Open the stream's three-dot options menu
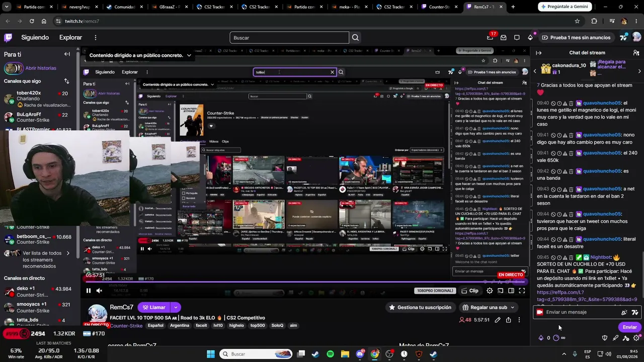The height and width of the screenshot is (362, 644). click(x=519, y=320)
